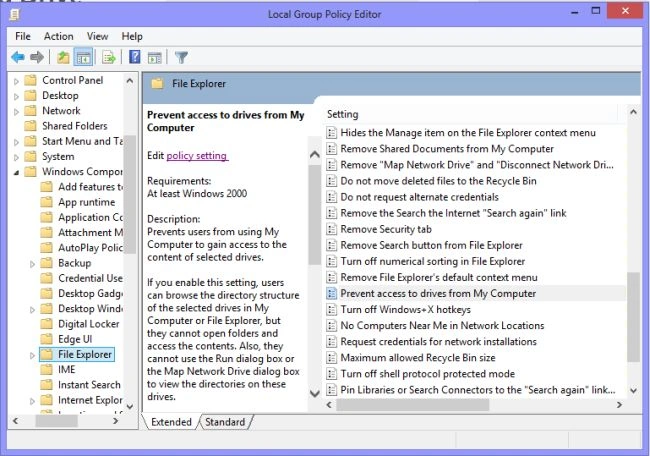Select 'No Computers Near Me in Network Locations'
This screenshot has height=456, width=650.
coord(442,326)
